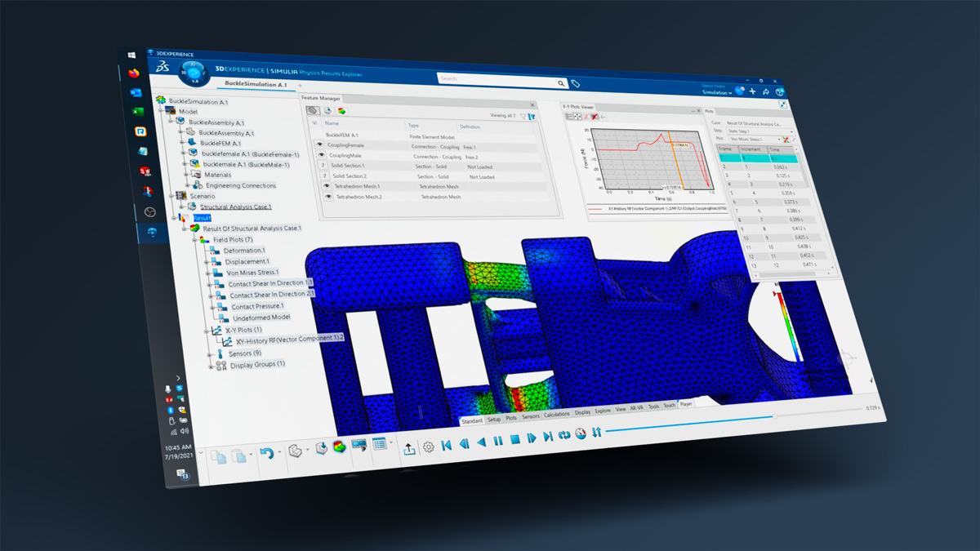The height and width of the screenshot is (551, 980).
Task: Select Structural Analysis Case.1 in tree
Action: (235, 207)
